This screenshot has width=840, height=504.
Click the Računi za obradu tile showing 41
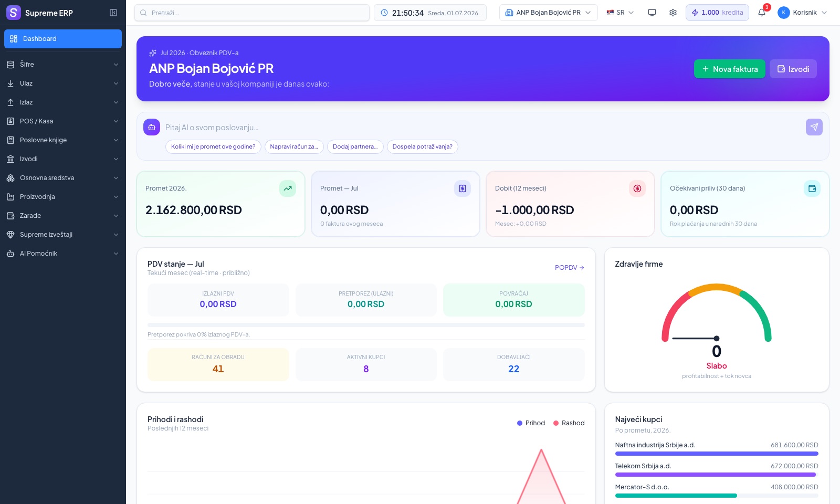click(x=218, y=364)
